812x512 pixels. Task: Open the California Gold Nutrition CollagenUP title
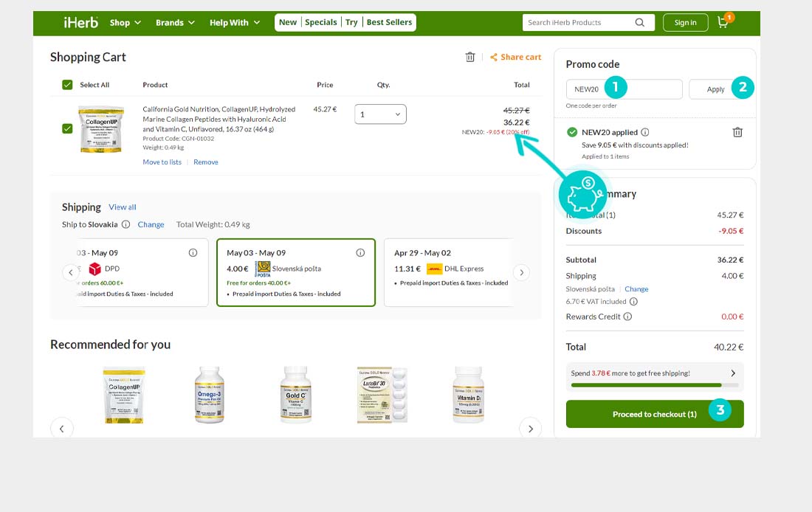pyautogui.click(x=219, y=119)
